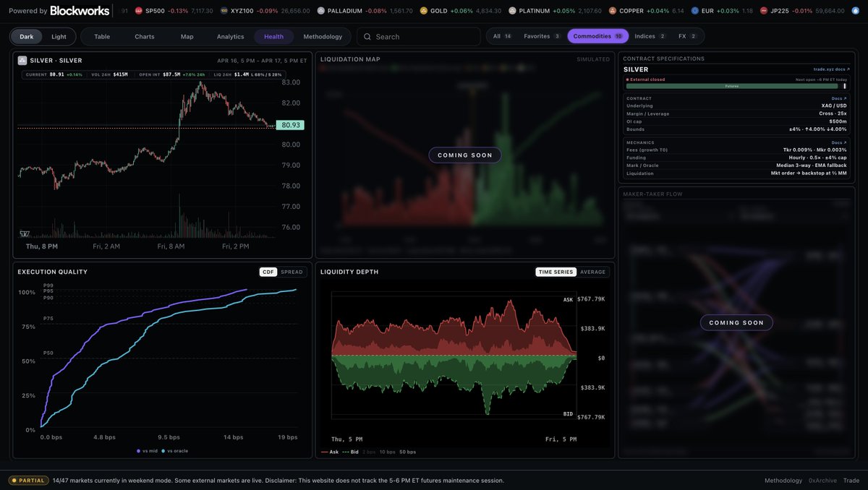Click the 'XAG / USD' underlying value
Screen dimensions: 868x490
(833, 106)
